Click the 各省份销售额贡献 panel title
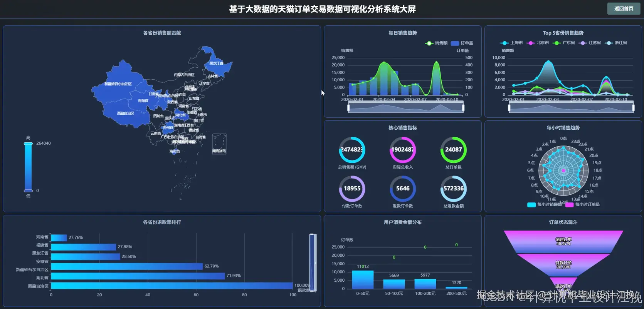 (x=162, y=33)
